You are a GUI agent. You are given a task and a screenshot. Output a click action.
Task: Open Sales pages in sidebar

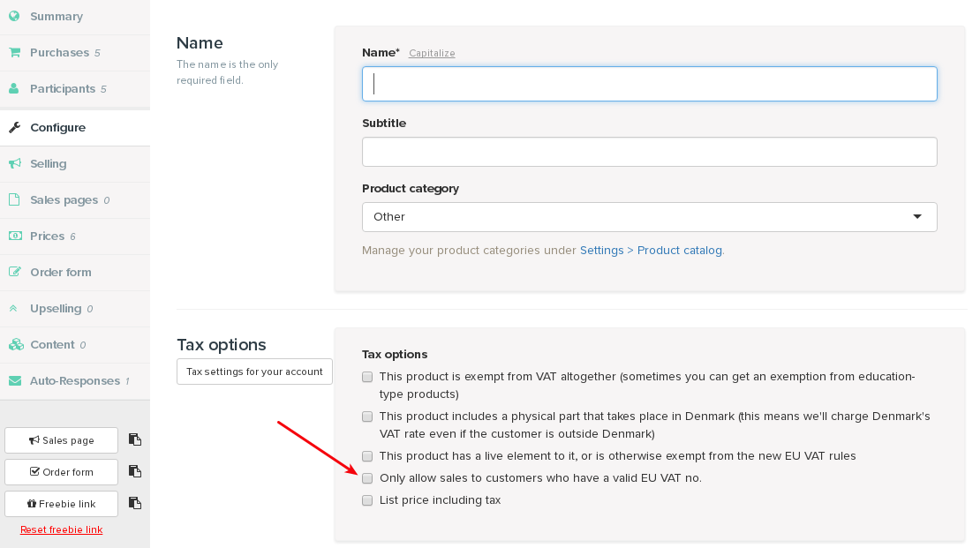click(75, 200)
